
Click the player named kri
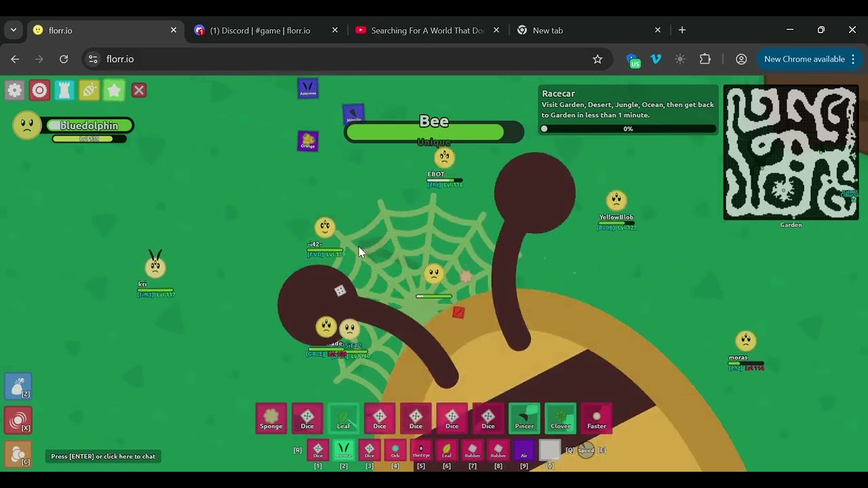[x=155, y=267]
